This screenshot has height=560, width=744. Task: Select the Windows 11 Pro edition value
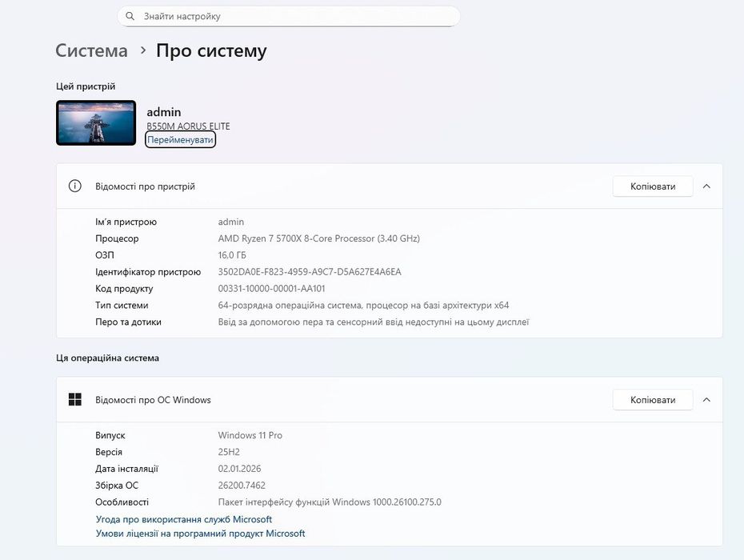[250, 435]
